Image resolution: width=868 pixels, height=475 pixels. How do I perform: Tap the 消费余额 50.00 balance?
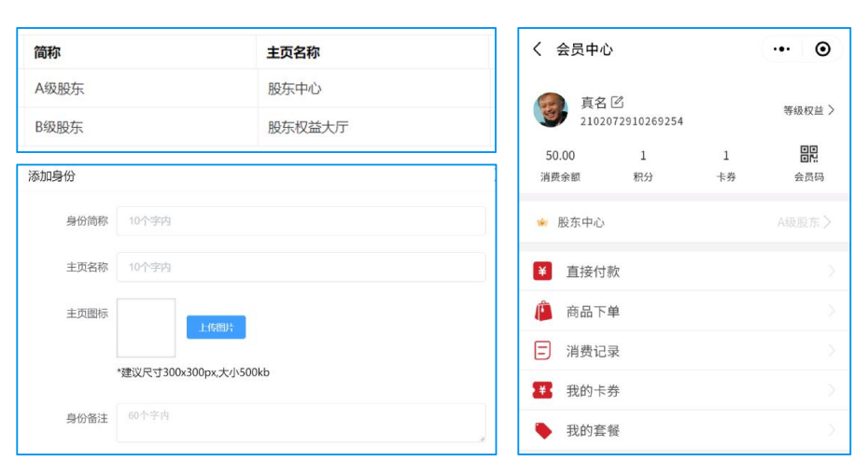(560, 156)
